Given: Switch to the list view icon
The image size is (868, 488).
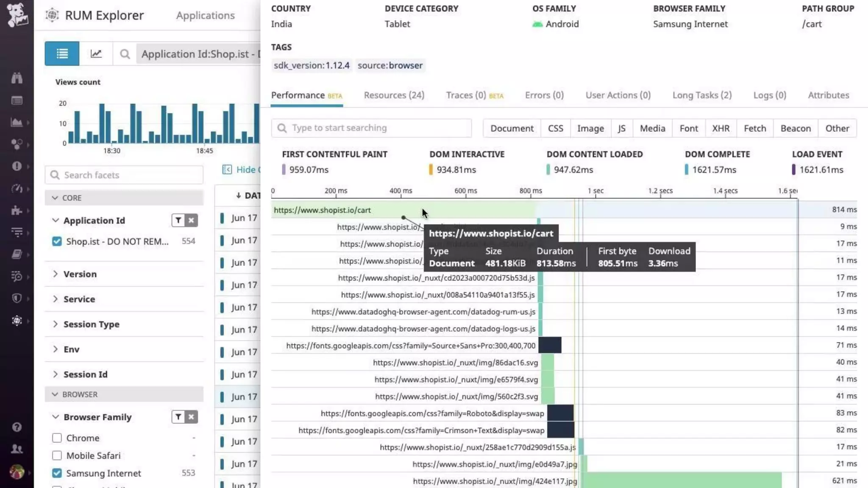Looking at the screenshot, I should tap(62, 54).
